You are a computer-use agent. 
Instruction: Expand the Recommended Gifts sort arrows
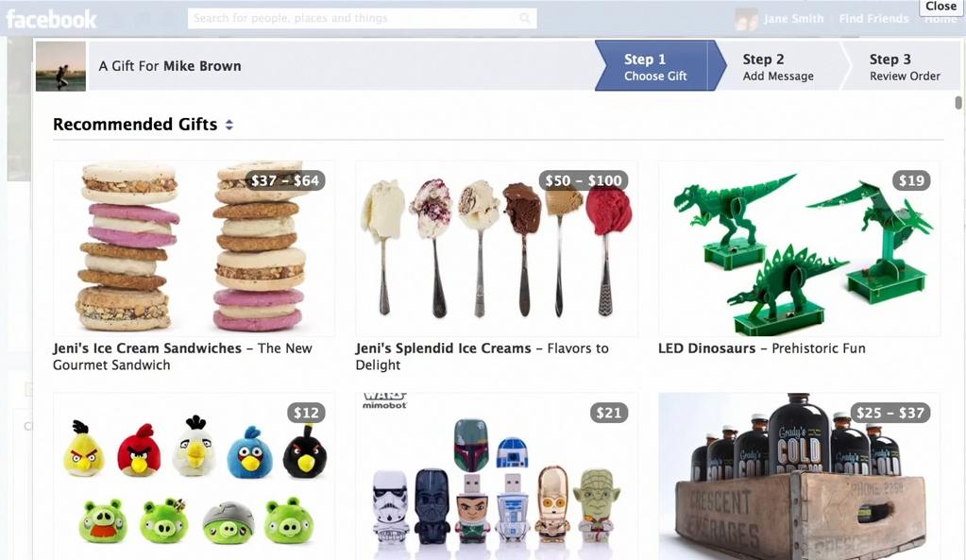coord(229,125)
